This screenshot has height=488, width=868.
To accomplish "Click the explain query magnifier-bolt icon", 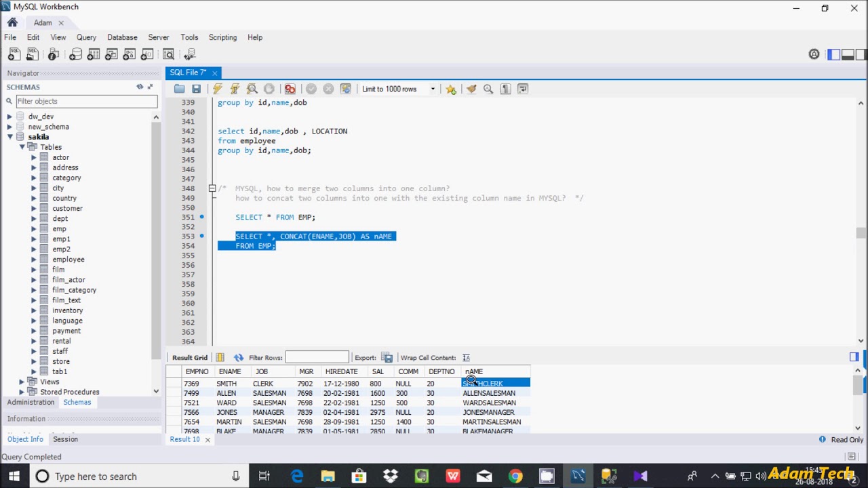I will tap(252, 89).
